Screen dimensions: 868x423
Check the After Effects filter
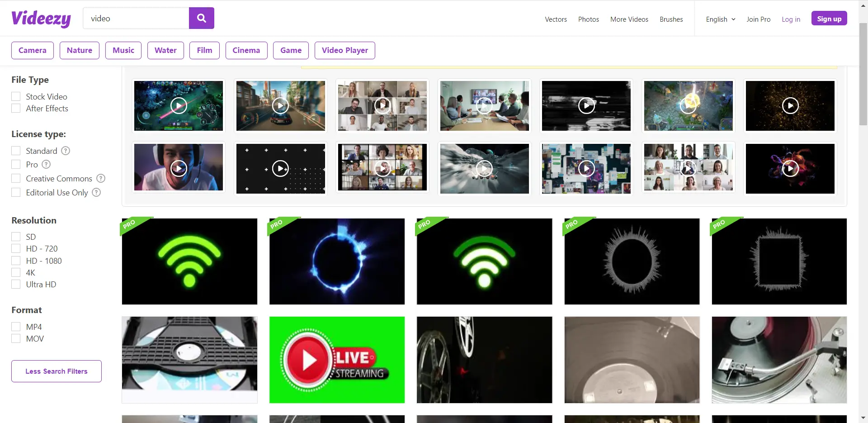(16, 108)
